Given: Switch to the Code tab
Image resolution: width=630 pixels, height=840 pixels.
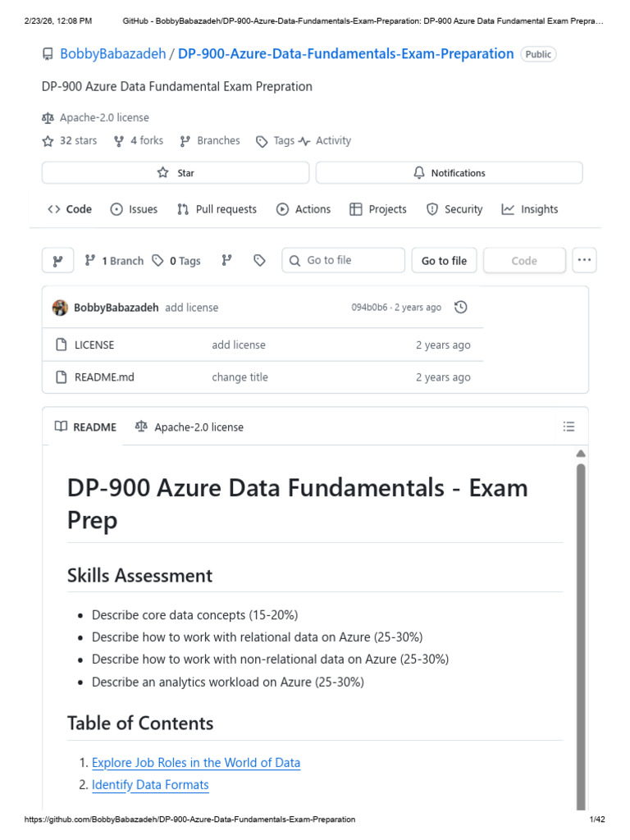Looking at the screenshot, I should 70,209.
